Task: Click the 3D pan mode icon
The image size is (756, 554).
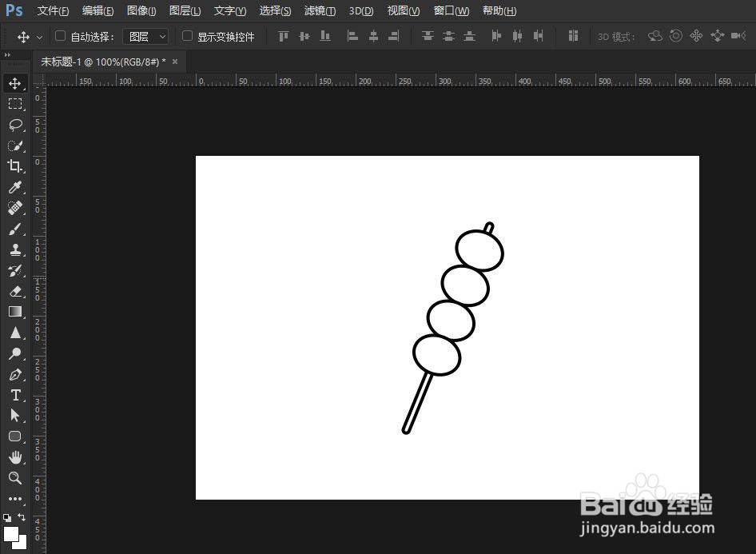Action: pos(696,36)
